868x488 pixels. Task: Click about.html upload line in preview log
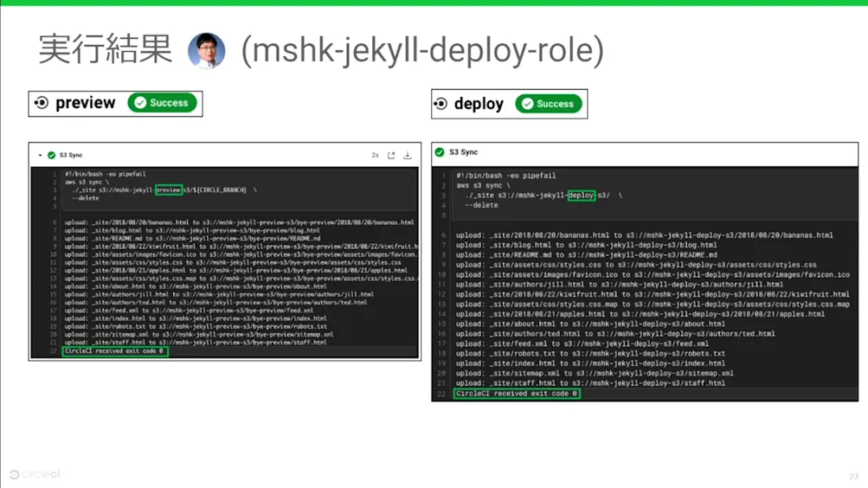pyautogui.click(x=196, y=286)
